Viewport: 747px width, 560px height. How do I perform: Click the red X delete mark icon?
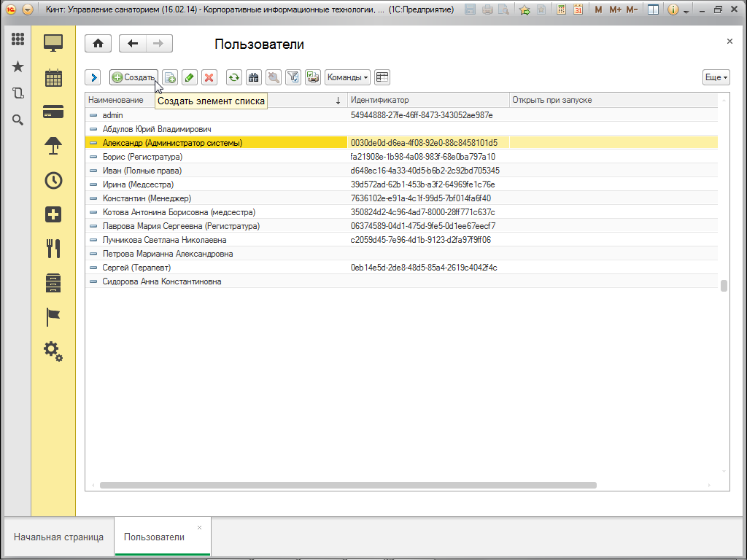click(209, 77)
